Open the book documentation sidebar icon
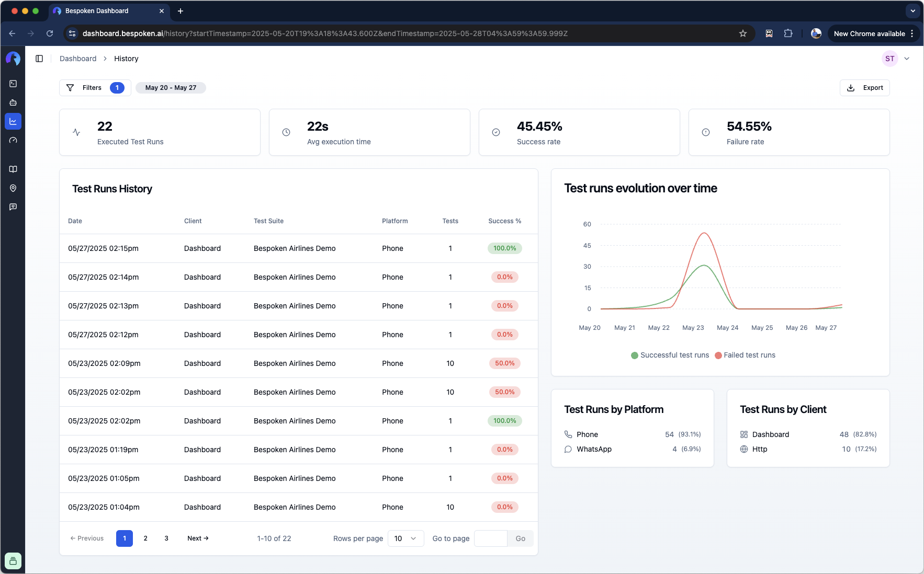924x574 pixels. pyautogui.click(x=13, y=169)
